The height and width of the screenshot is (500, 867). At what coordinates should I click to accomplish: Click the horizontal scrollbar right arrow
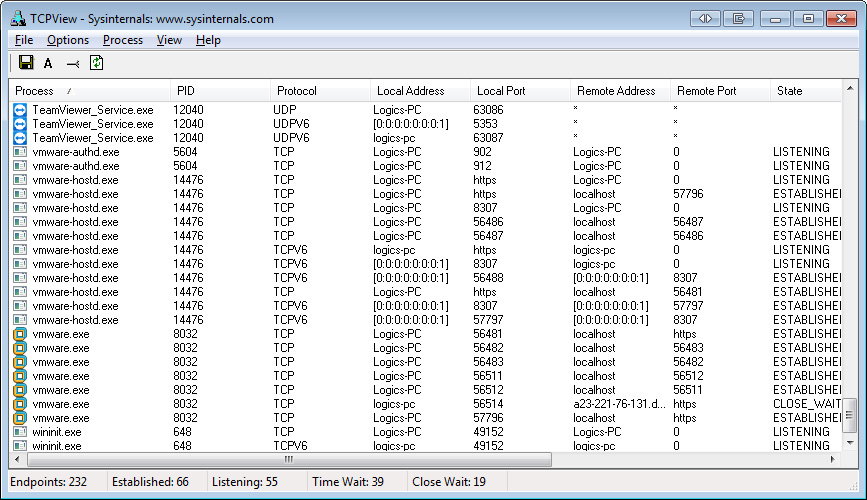point(833,459)
